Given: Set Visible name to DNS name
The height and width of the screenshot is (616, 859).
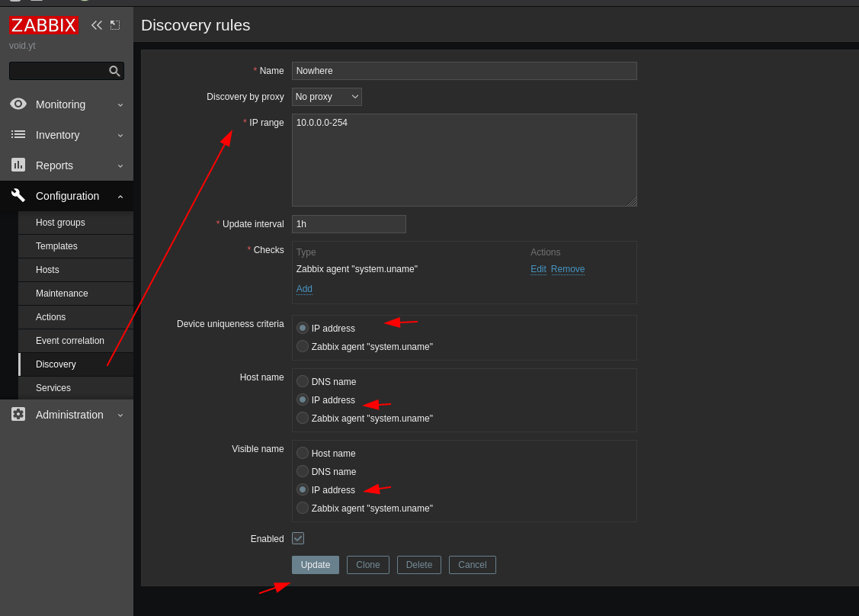Looking at the screenshot, I should tap(303, 471).
